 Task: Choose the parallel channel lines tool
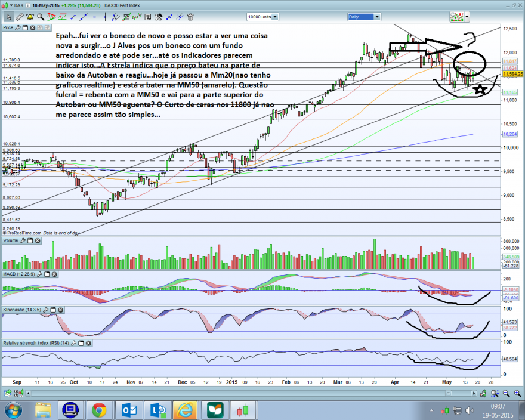pyautogui.click(x=116, y=17)
